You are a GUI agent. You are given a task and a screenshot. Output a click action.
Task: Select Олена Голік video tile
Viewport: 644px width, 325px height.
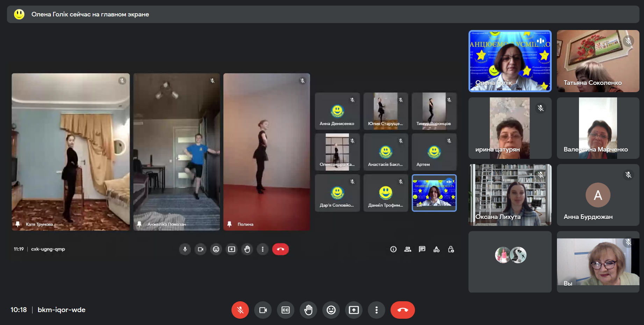[510, 61]
